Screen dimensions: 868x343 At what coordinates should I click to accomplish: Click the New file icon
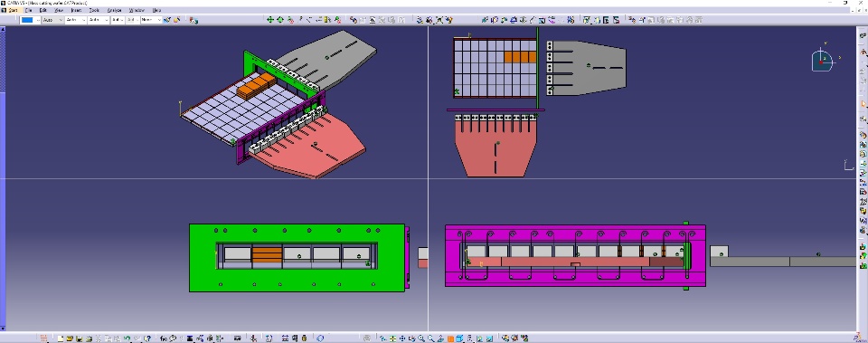61,338
